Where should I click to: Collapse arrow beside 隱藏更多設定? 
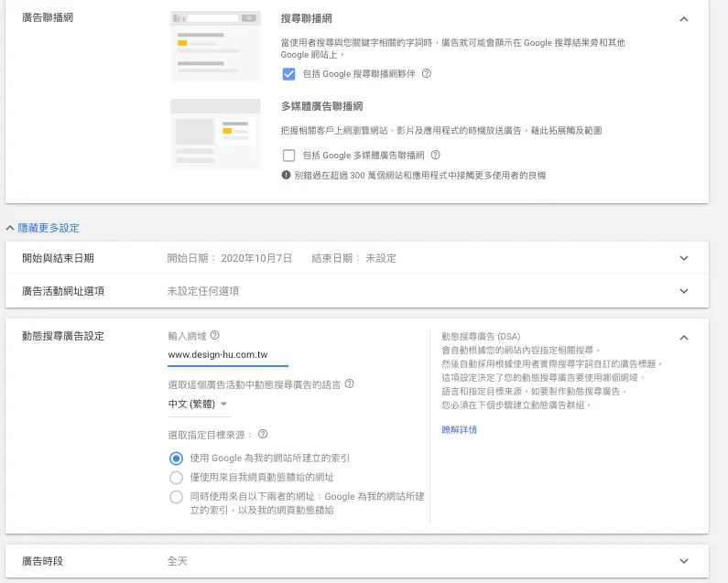[x=10, y=228]
